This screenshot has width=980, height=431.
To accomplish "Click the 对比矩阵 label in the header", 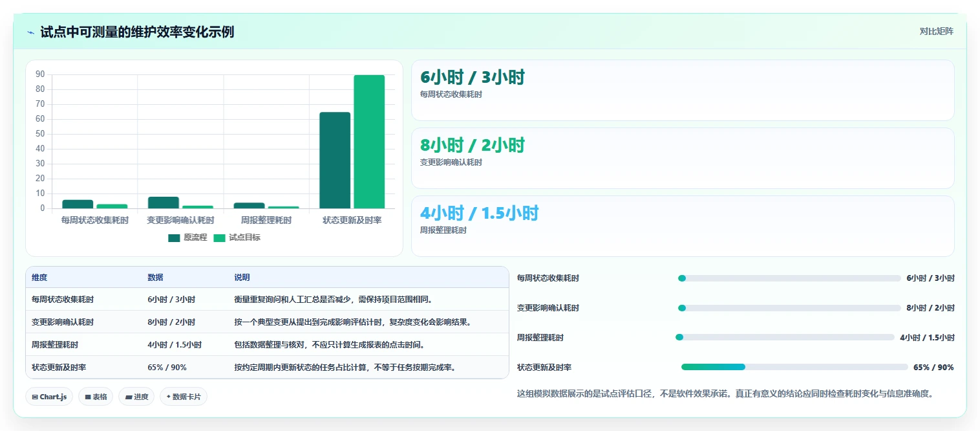I will 936,31.
